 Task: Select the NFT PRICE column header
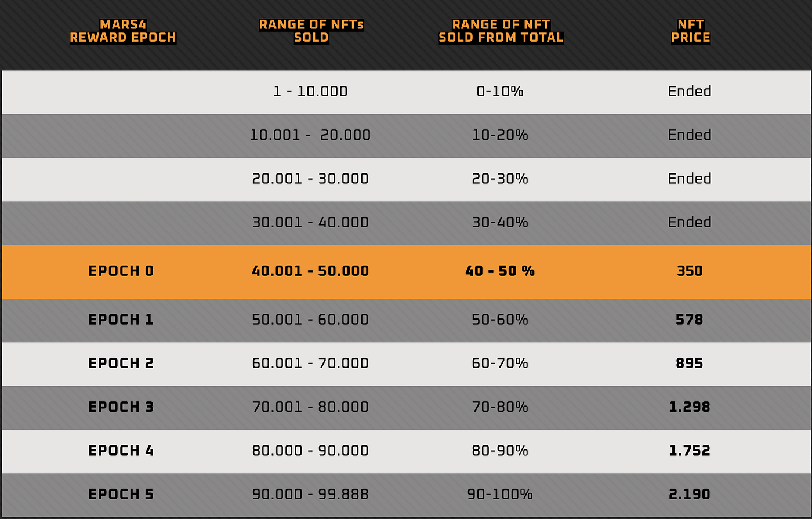690,31
